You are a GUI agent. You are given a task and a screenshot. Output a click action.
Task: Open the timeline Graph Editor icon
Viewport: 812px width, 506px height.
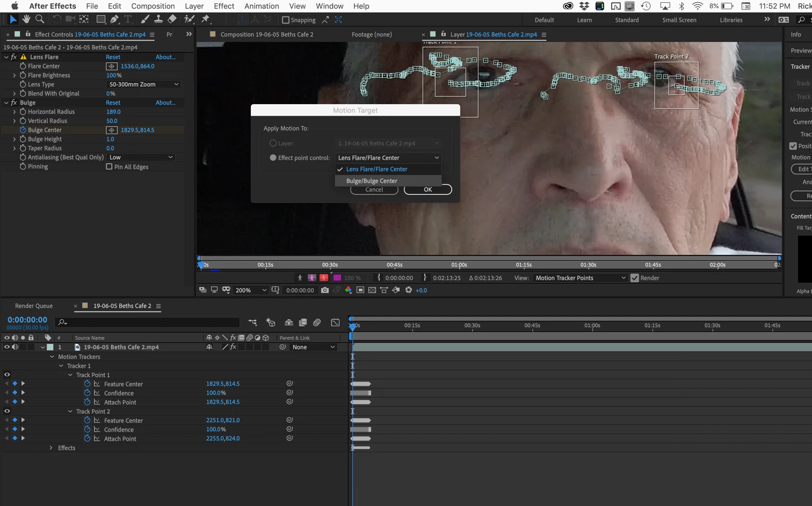335,322
